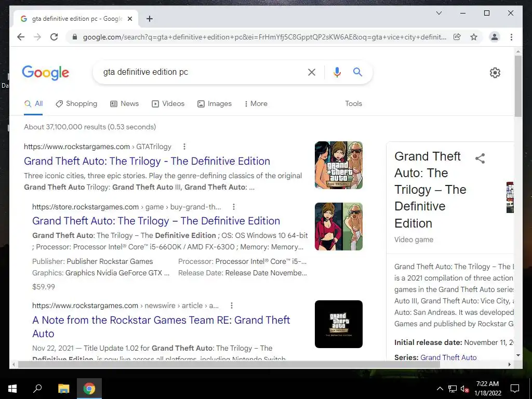Click the scroll down arrow of the page
The height and width of the screenshot is (399, 532).
518,355
